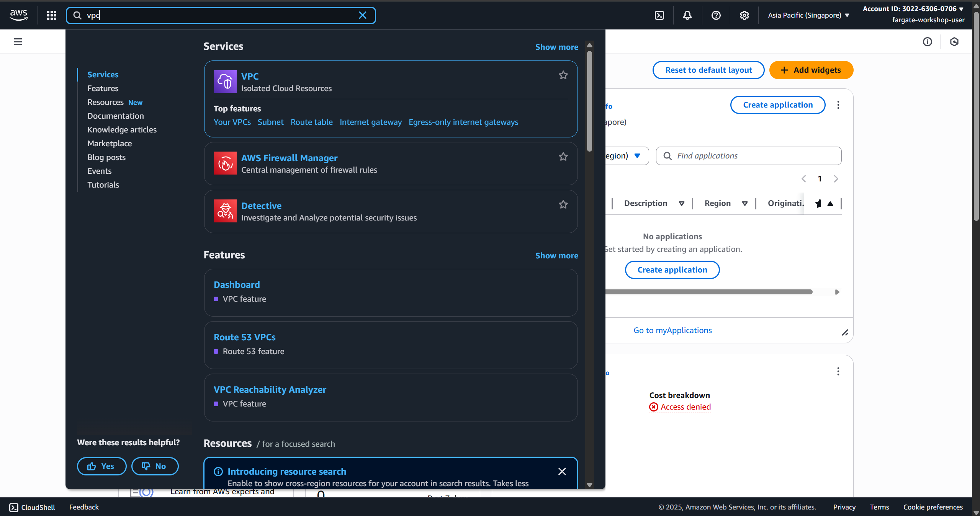
Task: Click the info circle icon at top right
Action: (927, 42)
